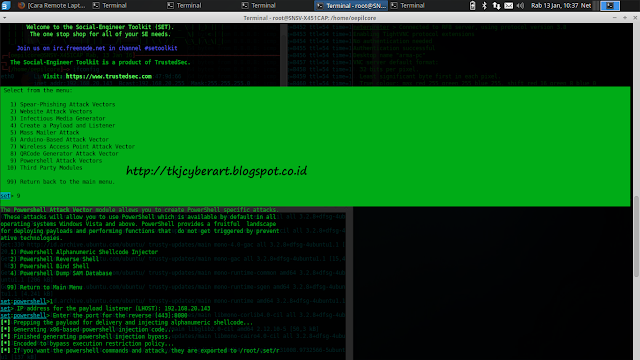This screenshot has height=360, width=640.
Task: Close the Terminal window
Action: tap(635, 18)
